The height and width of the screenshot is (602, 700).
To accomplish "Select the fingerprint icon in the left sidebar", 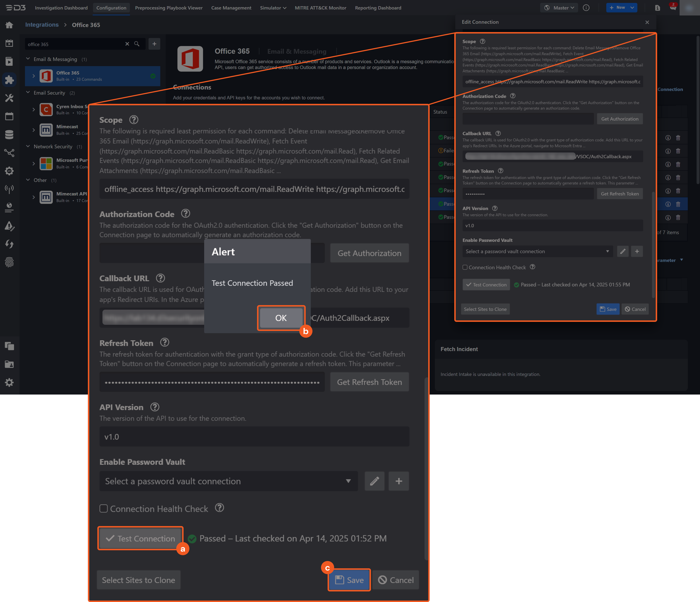I will [x=9, y=262].
